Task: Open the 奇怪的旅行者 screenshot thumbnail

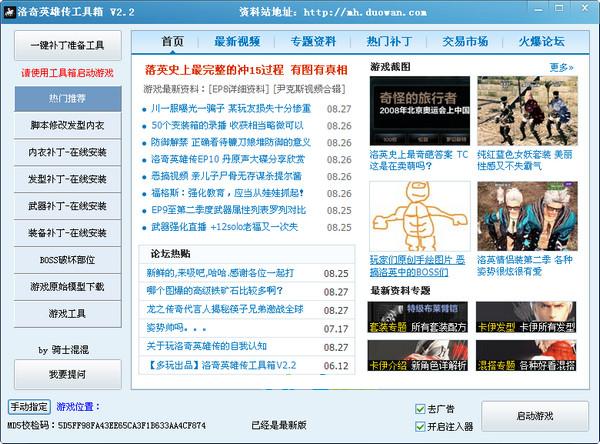Action: [419, 110]
